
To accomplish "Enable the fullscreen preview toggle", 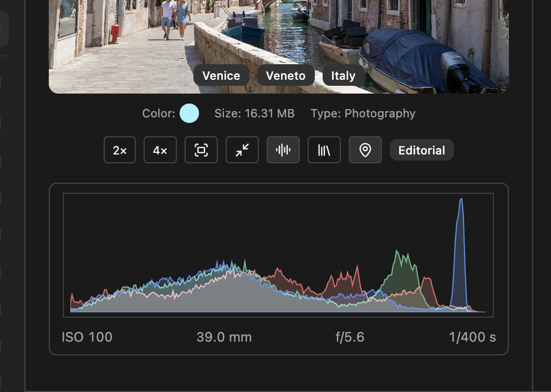I will pos(201,149).
